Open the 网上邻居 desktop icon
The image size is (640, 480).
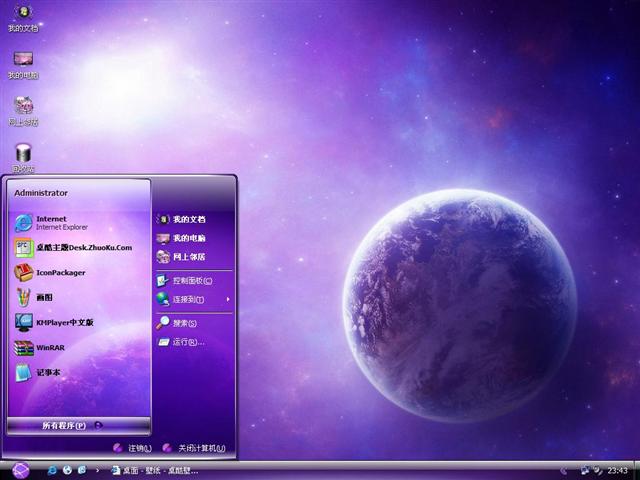pyautogui.click(x=23, y=109)
